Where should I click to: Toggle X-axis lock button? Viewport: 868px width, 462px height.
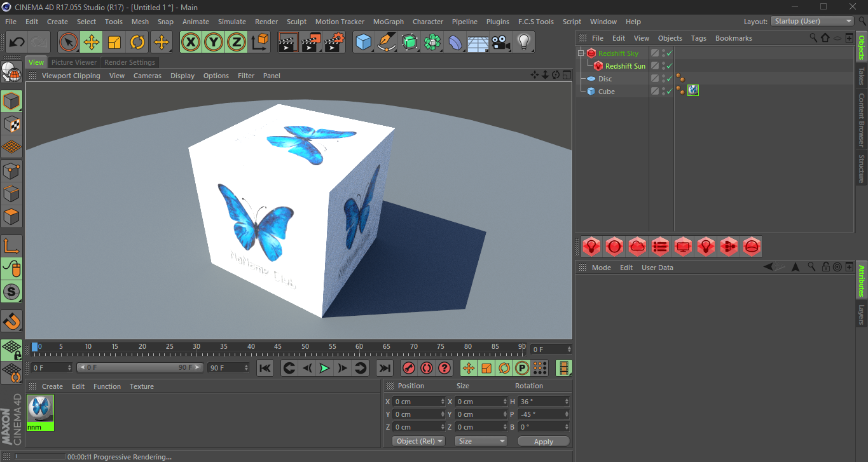click(x=191, y=43)
